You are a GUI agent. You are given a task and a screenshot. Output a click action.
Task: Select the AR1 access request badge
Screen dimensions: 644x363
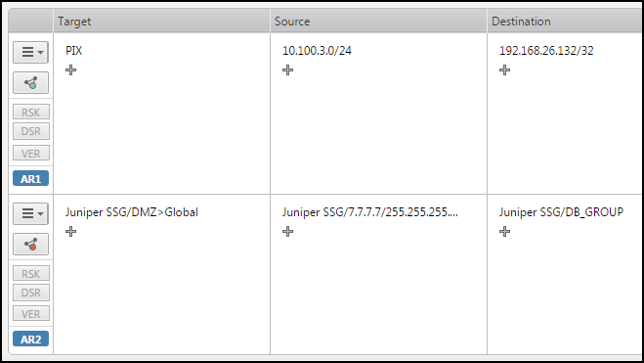point(31,179)
